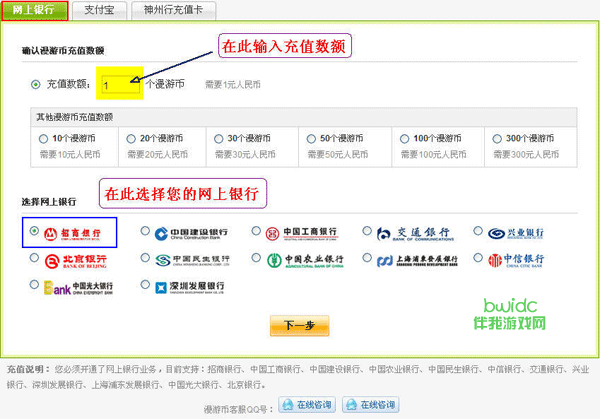Choose the 深圳发展银行 radio button
The image size is (600, 419).
pyautogui.click(x=145, y=284)
